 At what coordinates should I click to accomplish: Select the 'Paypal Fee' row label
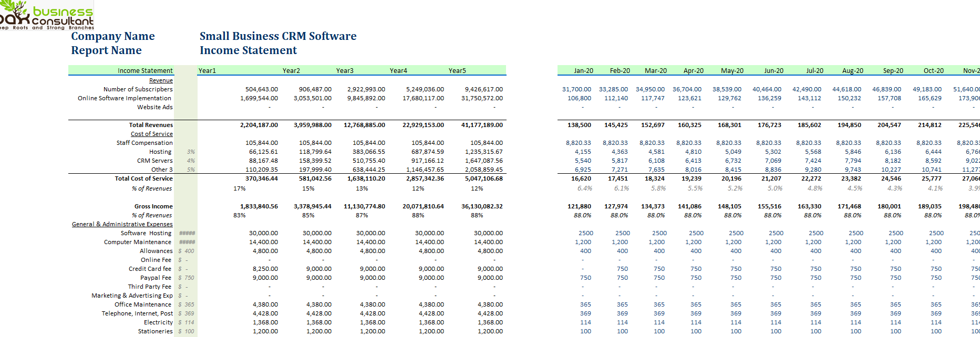click(156, 278)
